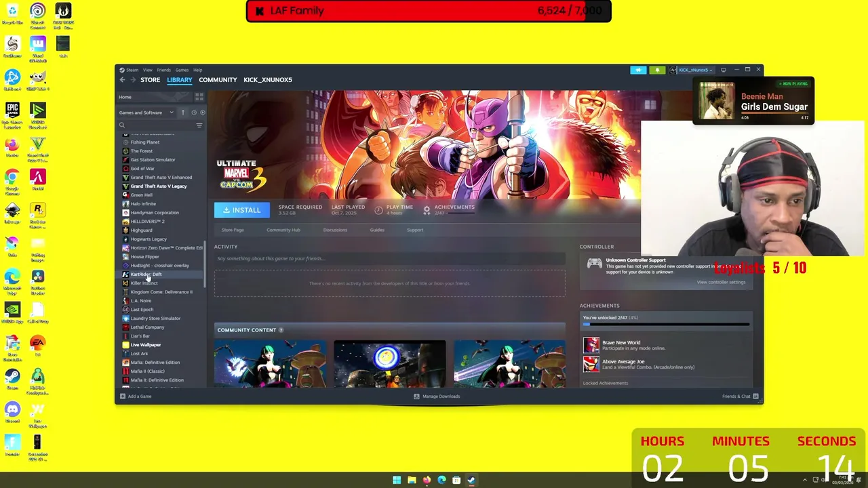Open the first community content thumbnail
Viewport: 868px width, 488px height.
(270, 363)
